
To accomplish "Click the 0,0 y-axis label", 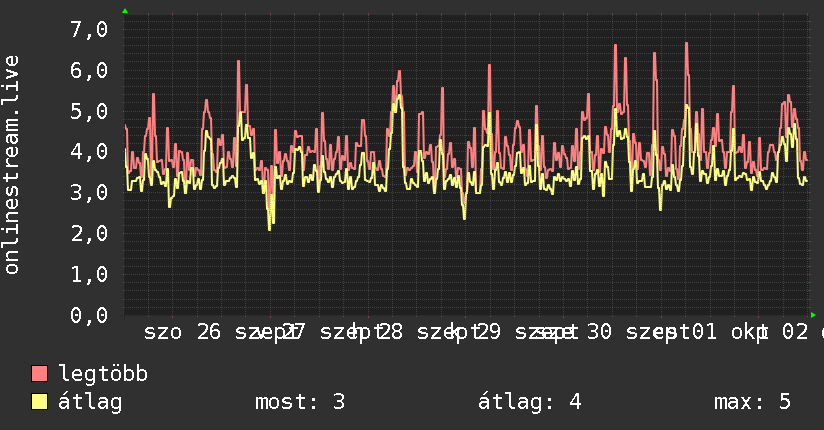I will (89, 315).
